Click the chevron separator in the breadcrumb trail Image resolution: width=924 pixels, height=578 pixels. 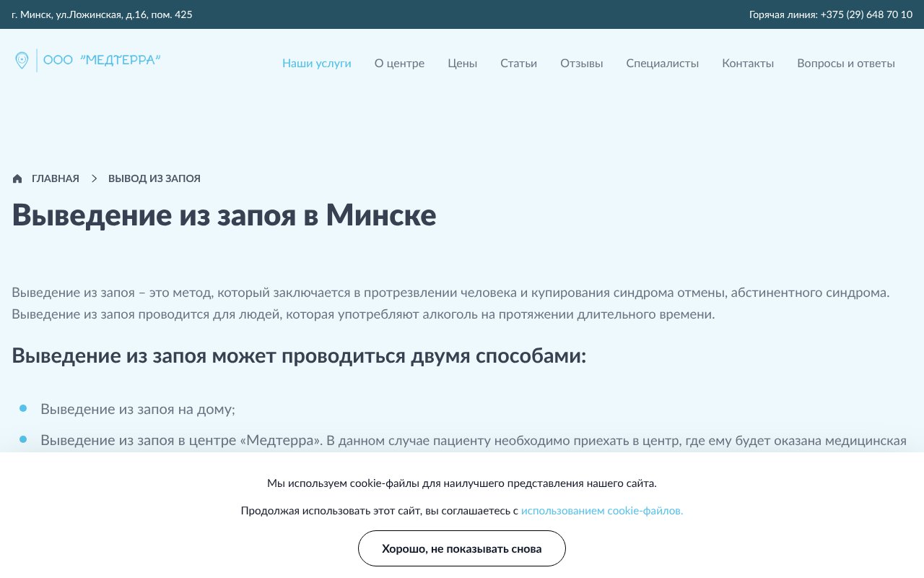94,178
